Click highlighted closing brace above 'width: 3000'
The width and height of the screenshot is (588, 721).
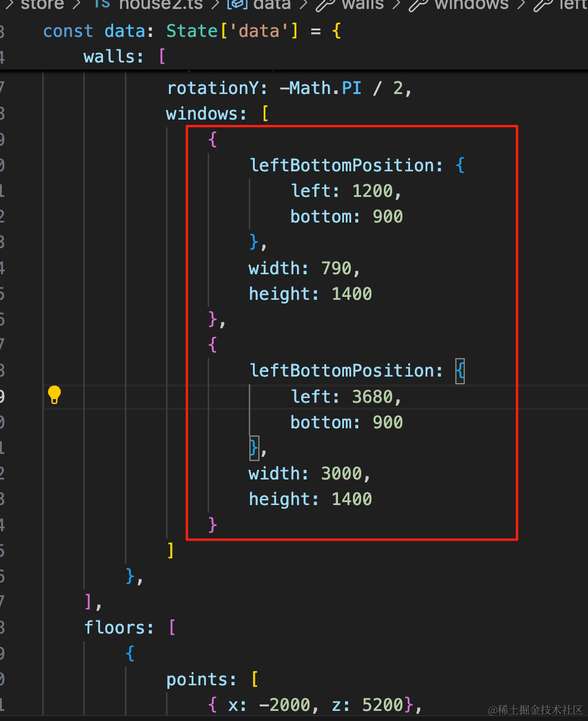[254, 447]
